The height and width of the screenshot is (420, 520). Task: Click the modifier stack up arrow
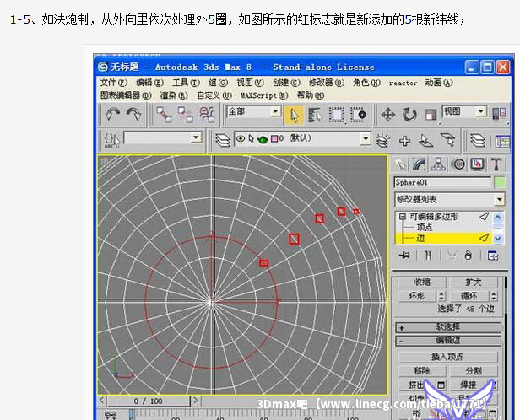[x=498, y=218]
